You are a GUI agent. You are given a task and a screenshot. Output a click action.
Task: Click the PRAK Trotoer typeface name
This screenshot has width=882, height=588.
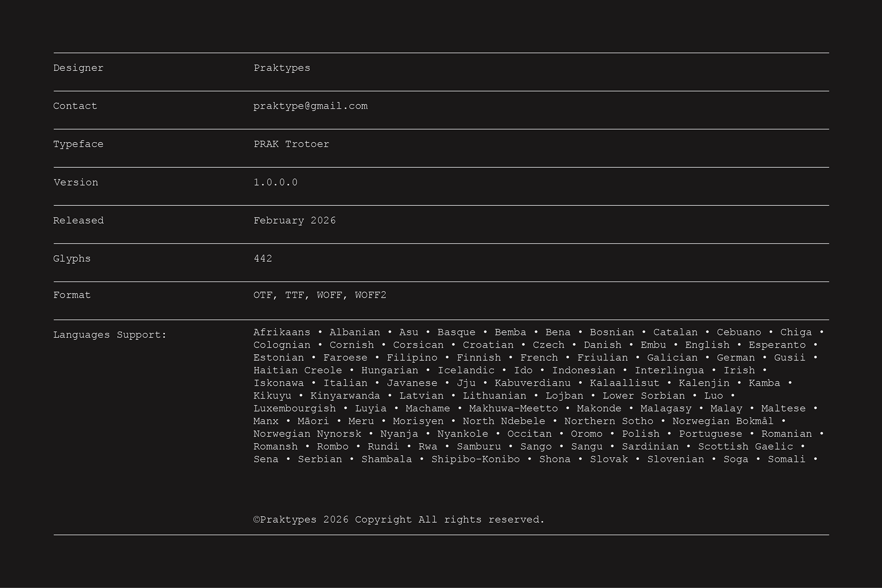291,144
